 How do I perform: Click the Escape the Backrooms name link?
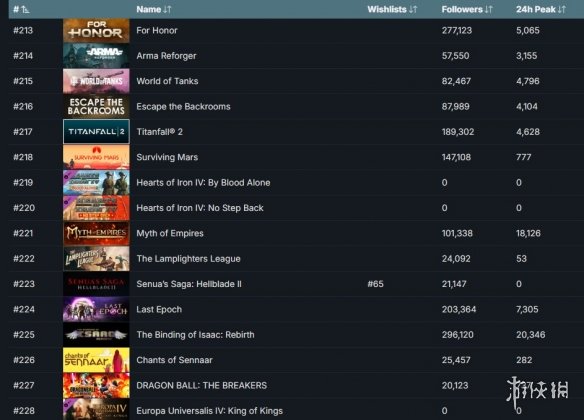(183, 106)
